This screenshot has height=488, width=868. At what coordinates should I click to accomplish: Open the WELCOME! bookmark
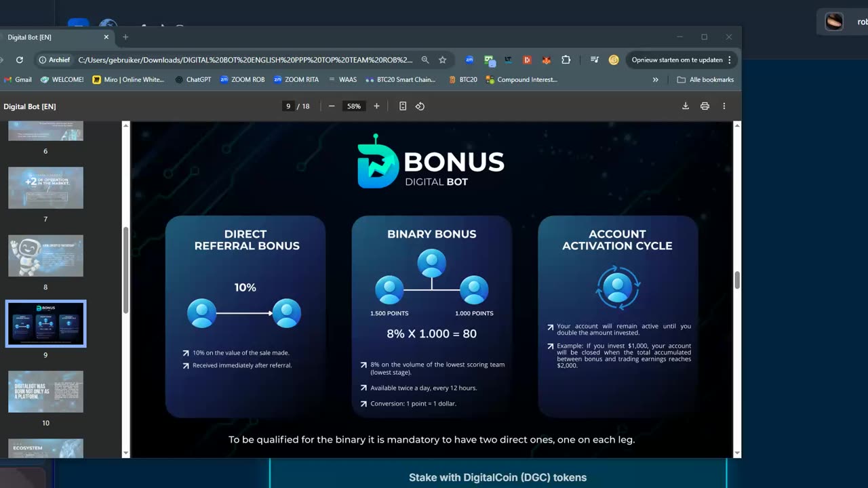coord(62,79)
